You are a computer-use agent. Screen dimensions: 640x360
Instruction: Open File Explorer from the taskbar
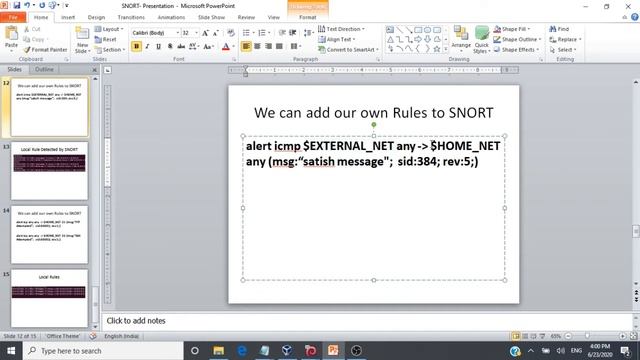[218, 351]
